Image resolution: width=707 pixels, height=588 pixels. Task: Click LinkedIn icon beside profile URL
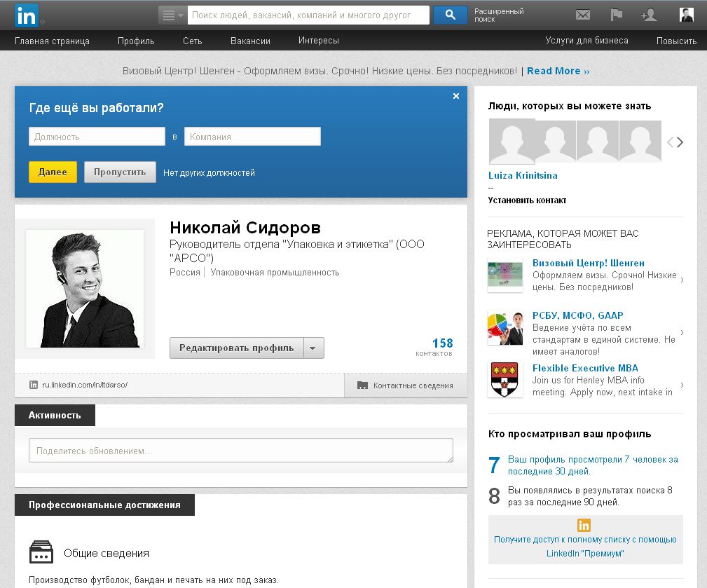tap(34, 385)
